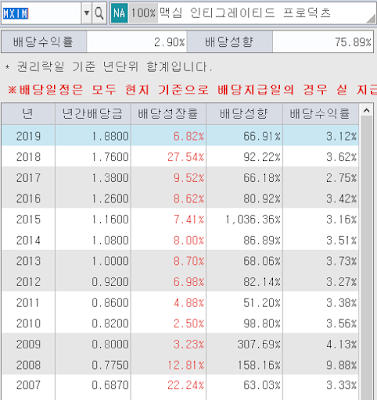Click the 8.00% growth rate cell

click(168, 240)
